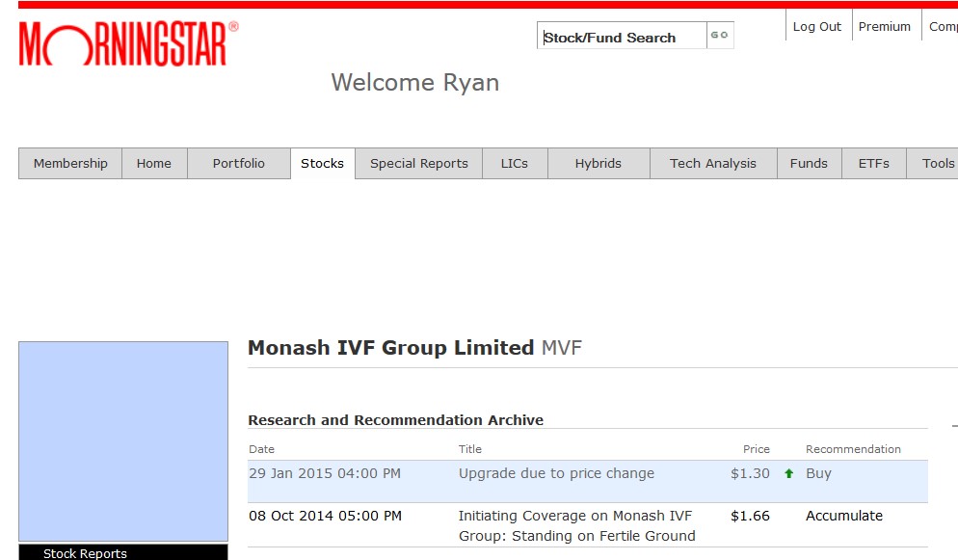Screen dimensions: 958x560
Task: Click the green upgrade arrow icon
Action: point(788,474)
